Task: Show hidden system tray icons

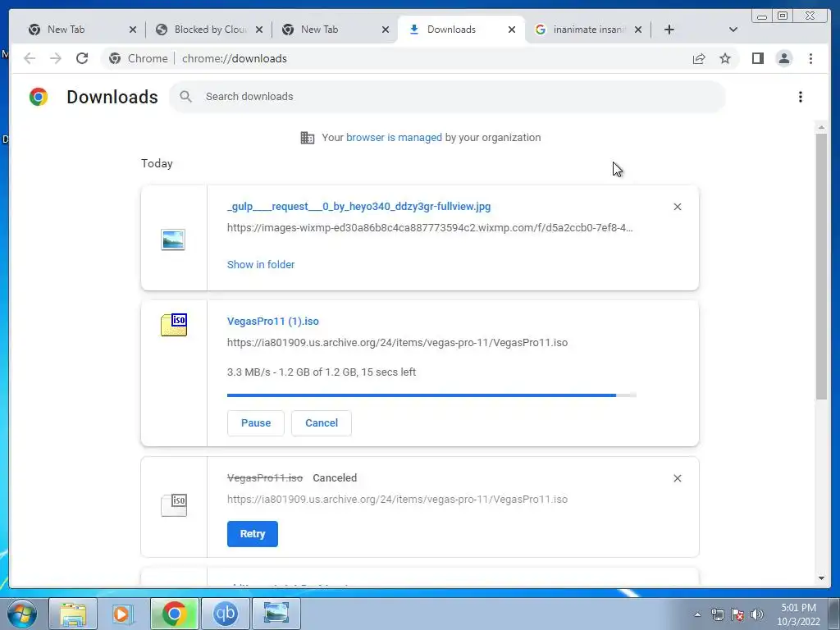Action: pos(697,614)
